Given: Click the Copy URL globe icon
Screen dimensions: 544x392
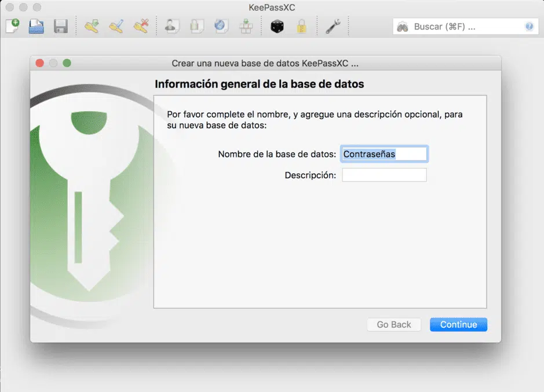Looking at the screenshot, I should 221,27.
